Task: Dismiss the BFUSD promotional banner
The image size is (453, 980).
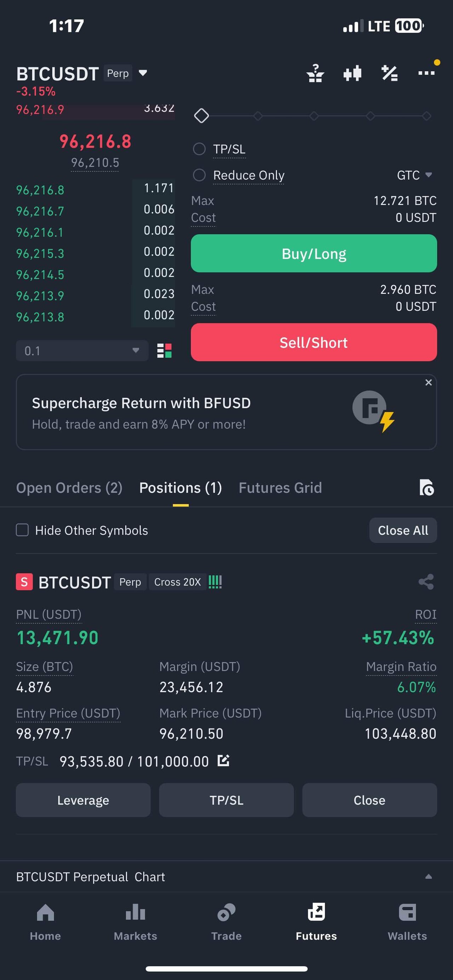Action: pyautogui.click(x=428, y=382)
